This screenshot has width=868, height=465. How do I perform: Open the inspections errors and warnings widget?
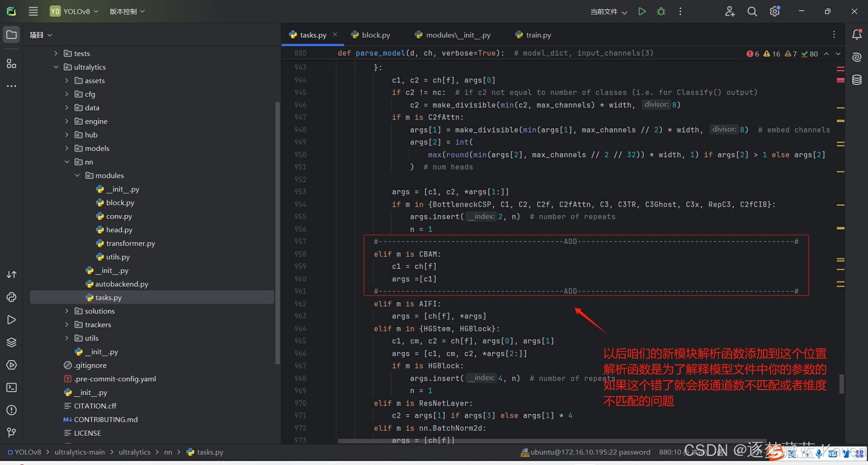pyautogui.click(x=782, y=54)
